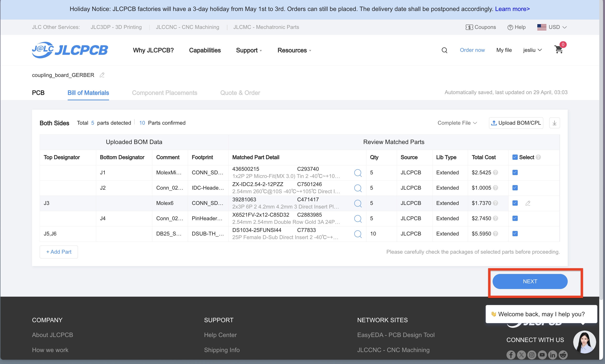The width and height of the screenshot is (605, 364).
Task: Click the + Add Part button
Action: pyautogui.click(x=59, y=252)
